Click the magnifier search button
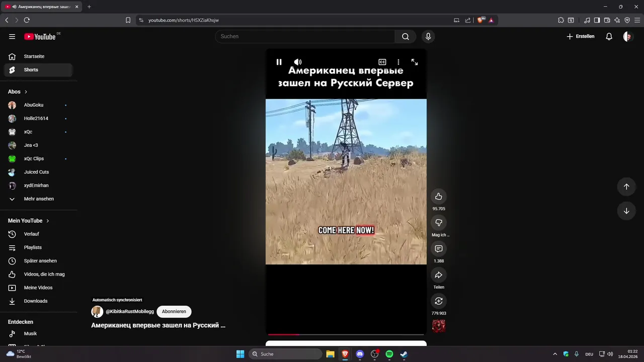This screenshot has height=362, width=644. coord(406,36)
